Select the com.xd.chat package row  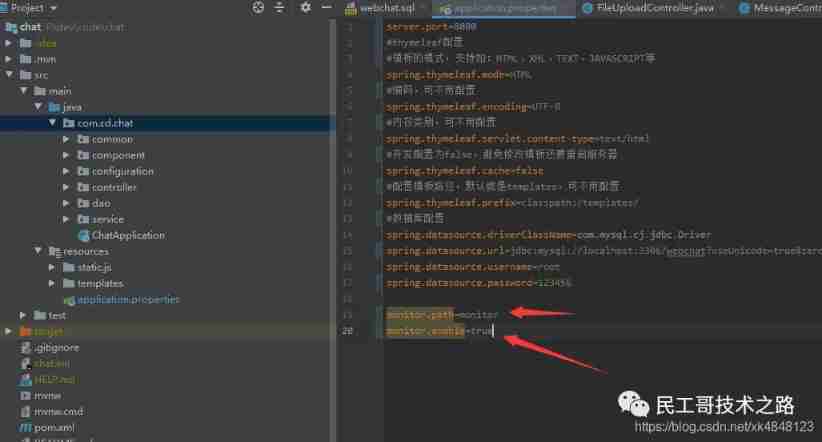tap(167, 123)
